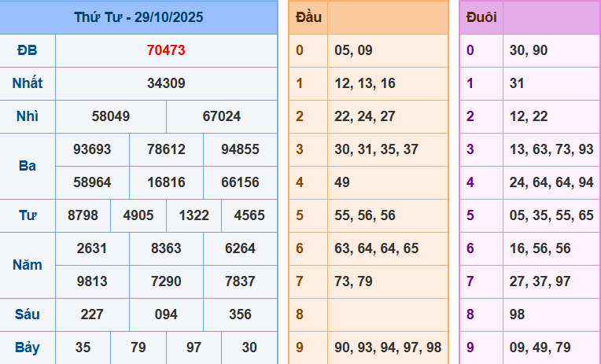This screenshot has width=601, height=364.
Task: Select the Năm prize number 8363
Action: coord(166,248)
